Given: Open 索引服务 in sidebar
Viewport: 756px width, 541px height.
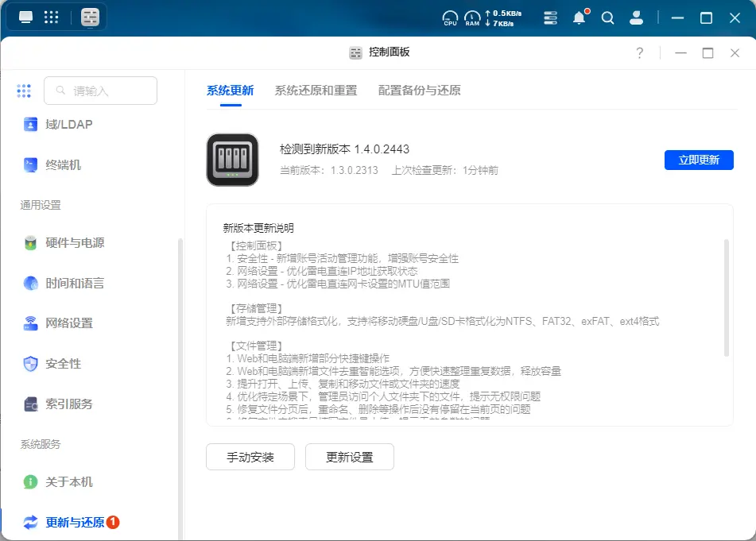Looking at the screenshot, I should coord(69,404).
